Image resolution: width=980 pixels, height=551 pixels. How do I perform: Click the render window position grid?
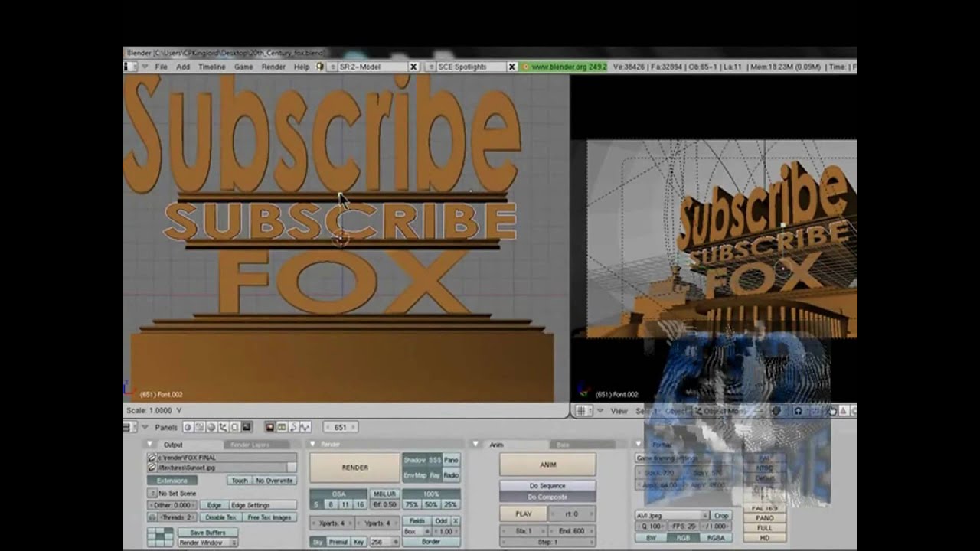coord(160,537)
